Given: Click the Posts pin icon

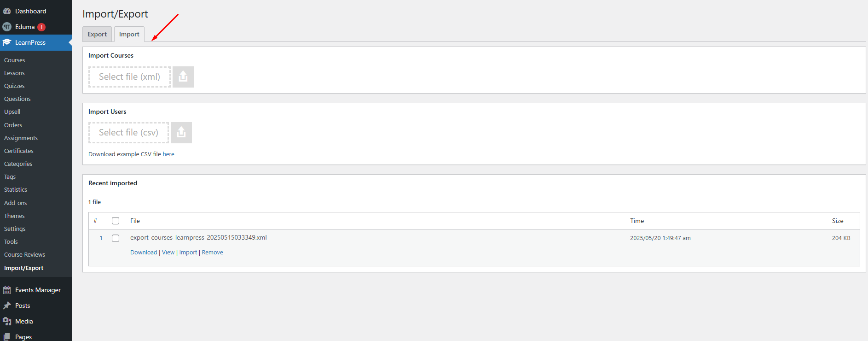Looking at the screenshot, I should tap(7, 306).
